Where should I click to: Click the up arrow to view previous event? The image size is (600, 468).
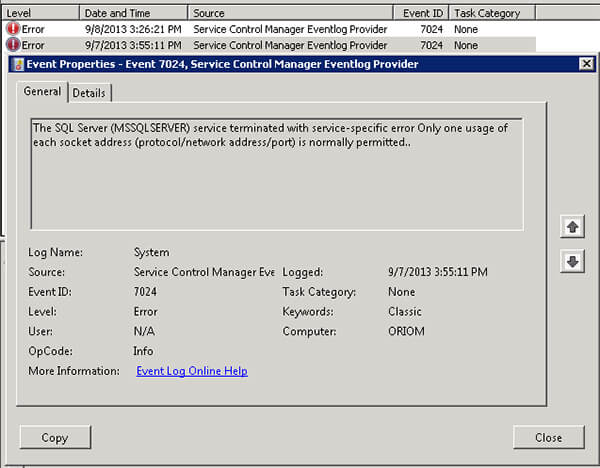click(573, 227)
